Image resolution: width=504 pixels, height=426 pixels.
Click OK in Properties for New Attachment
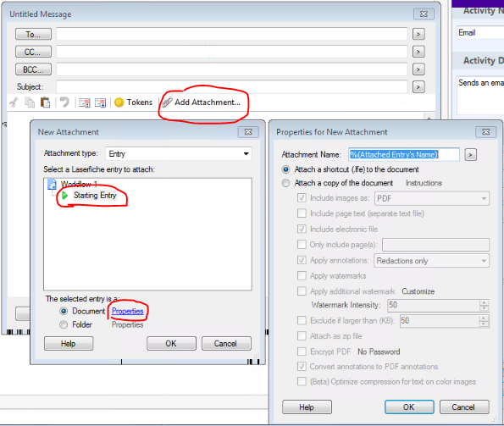[x=409, y=407]
